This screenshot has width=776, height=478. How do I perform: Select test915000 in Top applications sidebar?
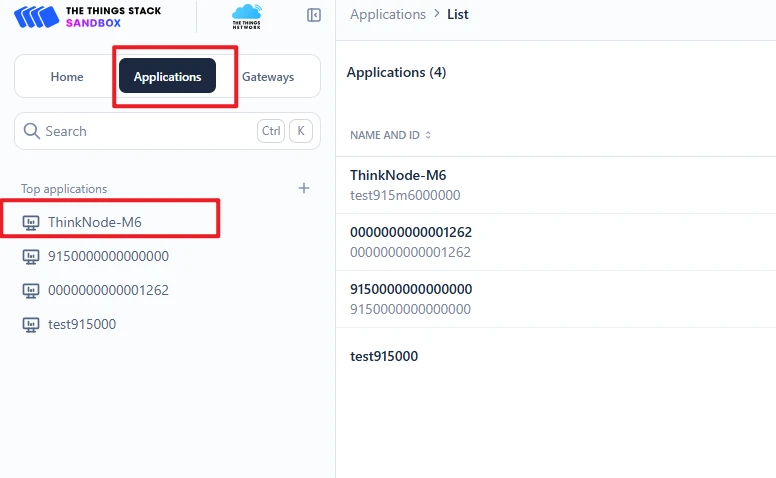pos(82,324)
